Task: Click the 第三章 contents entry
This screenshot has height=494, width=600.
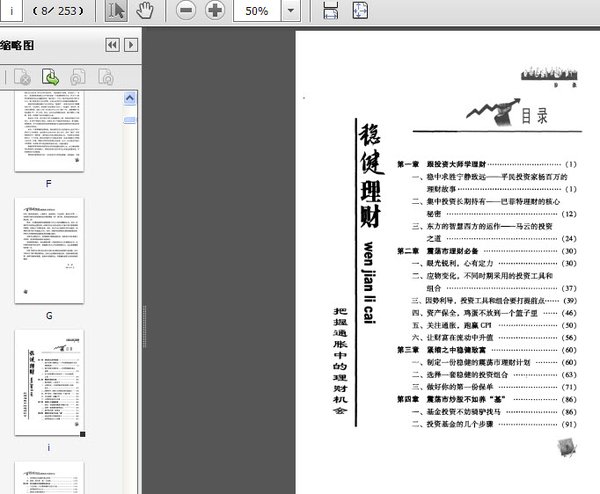Action: (486, 350)
